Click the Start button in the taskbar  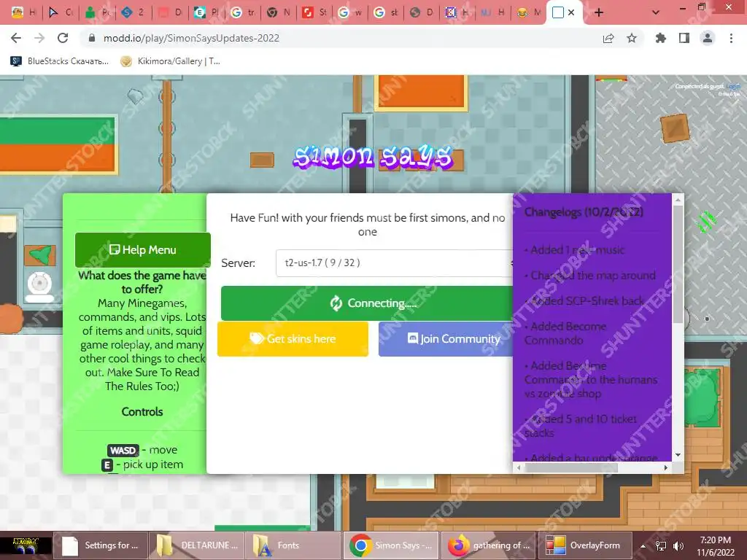click(x=26, y=545)
